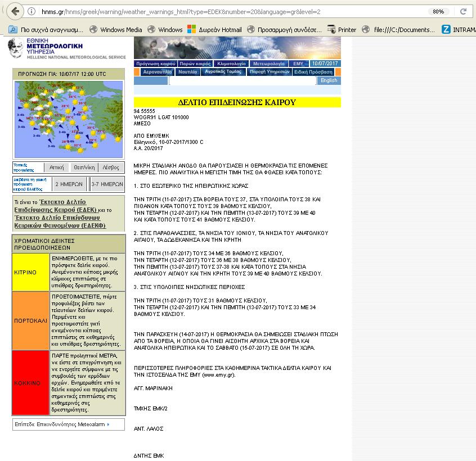Click the '1. ΣΤΟ ΕΣΩΤΕΡΙΚΟ ΤΗΣ ΗΠΕΙΡΩΤΙΚΗΣ ΧΩΡΑΣ' heading
The height and width of the screenshot is (461, 476).
coord(191,186)
